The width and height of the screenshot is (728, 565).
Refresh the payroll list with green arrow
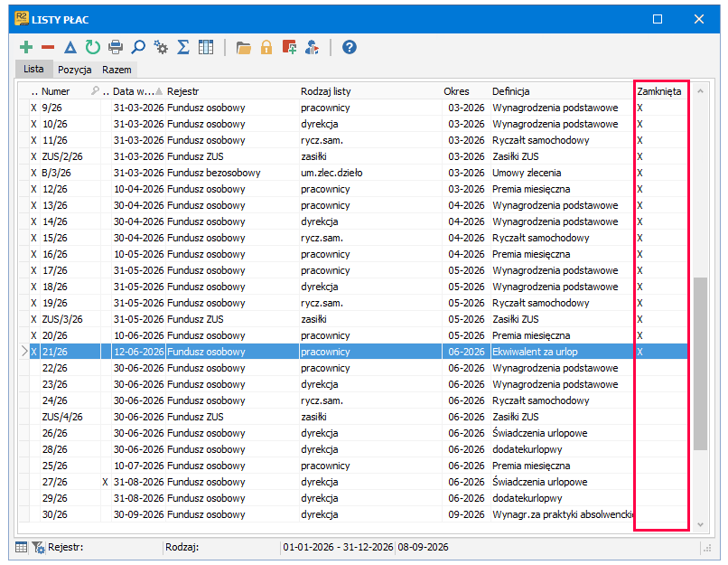93,47
